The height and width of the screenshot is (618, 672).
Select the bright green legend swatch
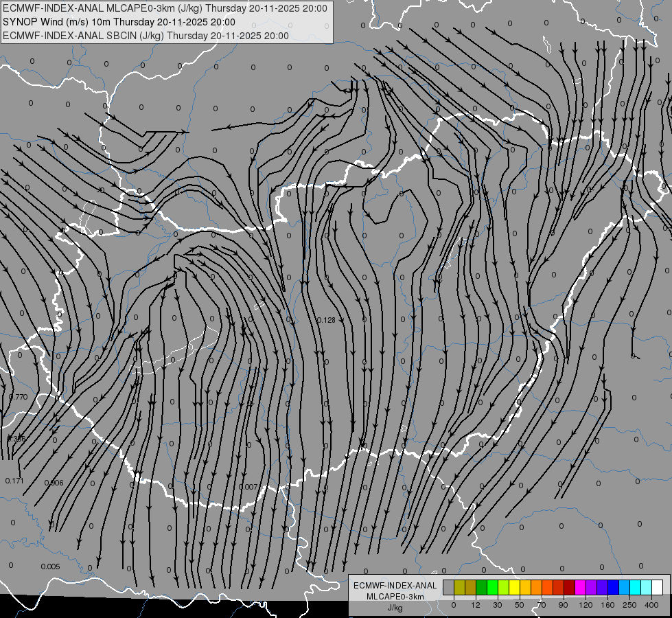click(x=493, y=587)
